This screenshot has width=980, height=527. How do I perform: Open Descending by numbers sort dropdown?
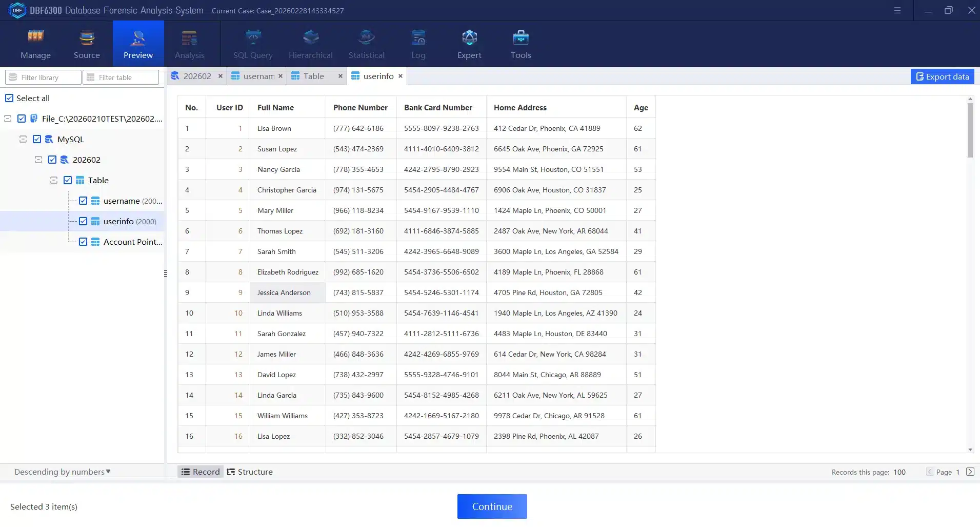[62, 472]
